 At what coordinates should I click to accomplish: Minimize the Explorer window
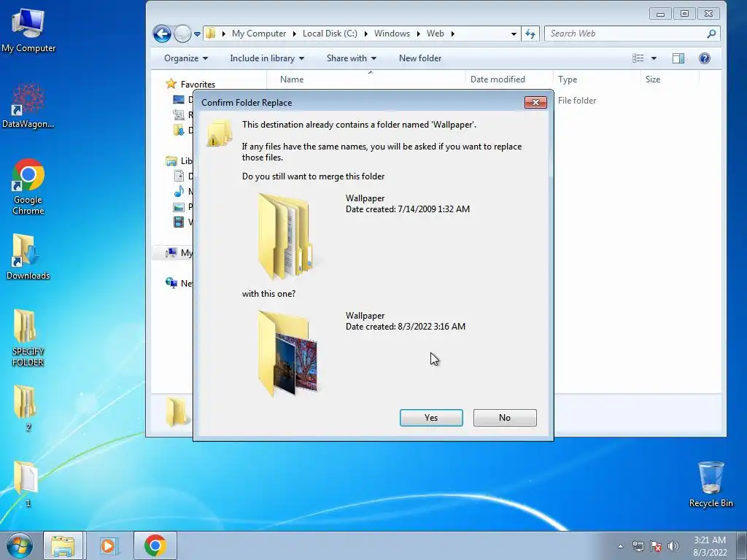coord(660,14)
